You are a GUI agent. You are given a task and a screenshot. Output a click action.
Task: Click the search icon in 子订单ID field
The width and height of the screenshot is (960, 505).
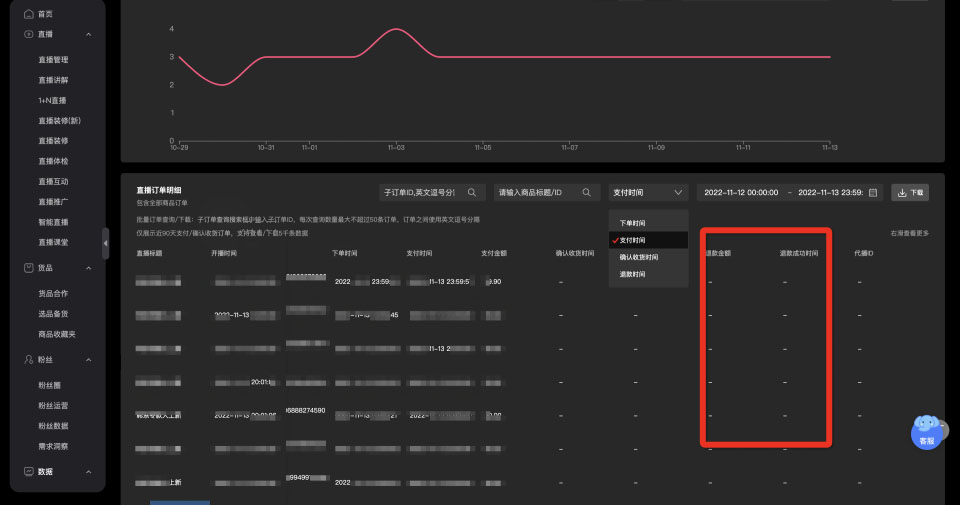472,192
